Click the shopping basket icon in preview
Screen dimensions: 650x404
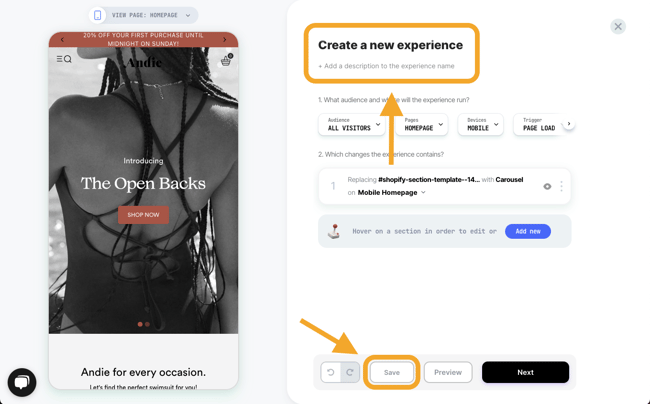pos(226,60)
